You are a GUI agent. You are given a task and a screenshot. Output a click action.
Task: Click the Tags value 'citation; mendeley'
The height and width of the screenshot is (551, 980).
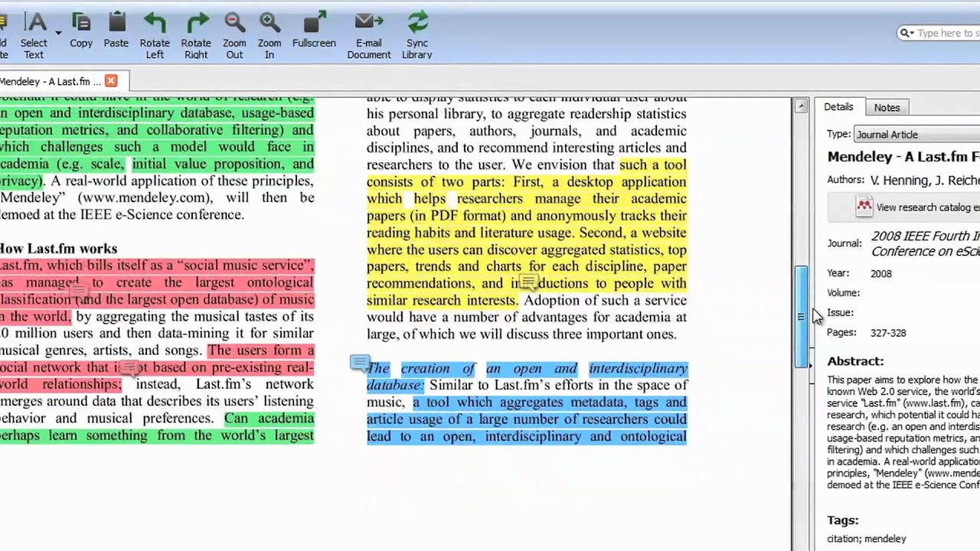pyautogui.click(x=866, y=539)
